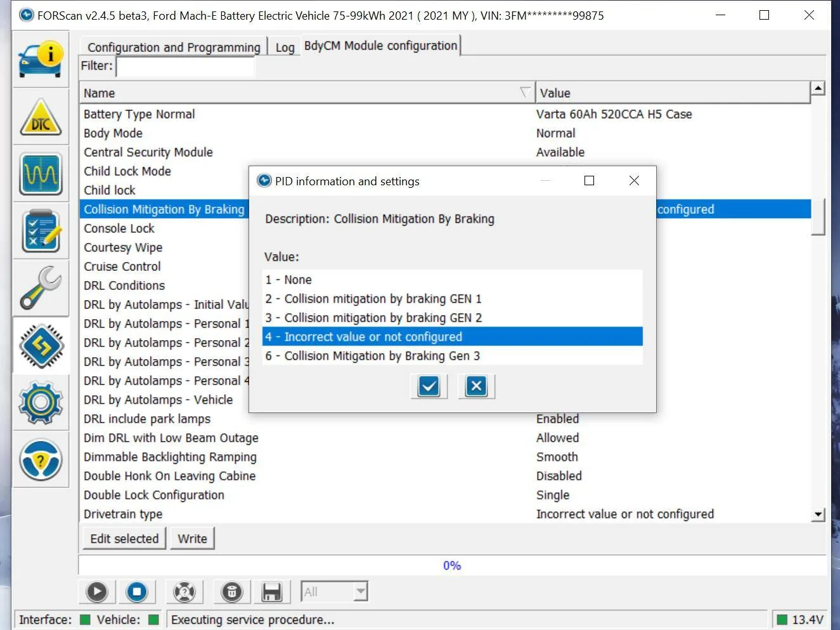Cancel the PID dialog with X button

pyautogui.click(x=476, y=386)
